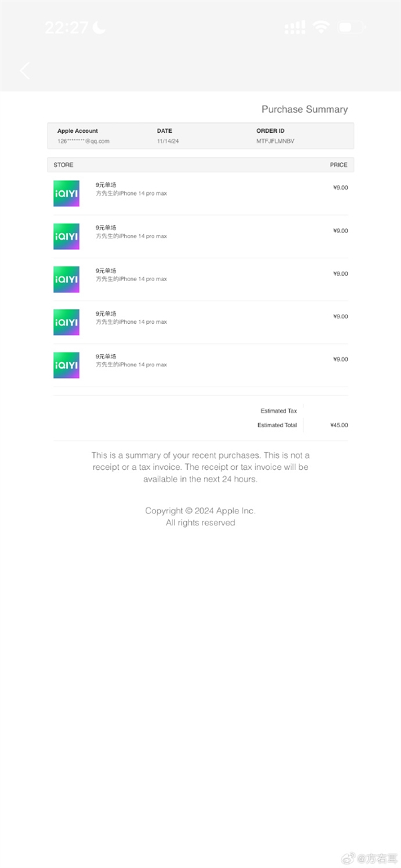The width and height of the screenshot is (401, 868).
Task: Click the second iQIYI app icon
Action: click(x=66, y=236)
